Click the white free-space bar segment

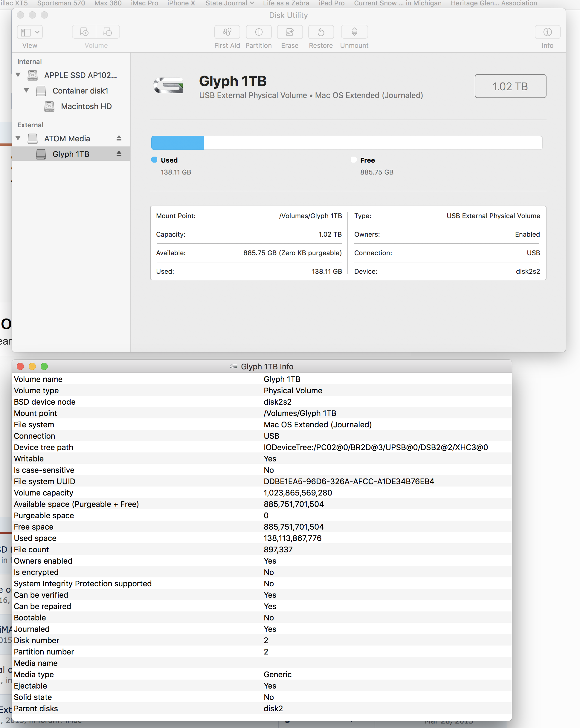point(373,143)
